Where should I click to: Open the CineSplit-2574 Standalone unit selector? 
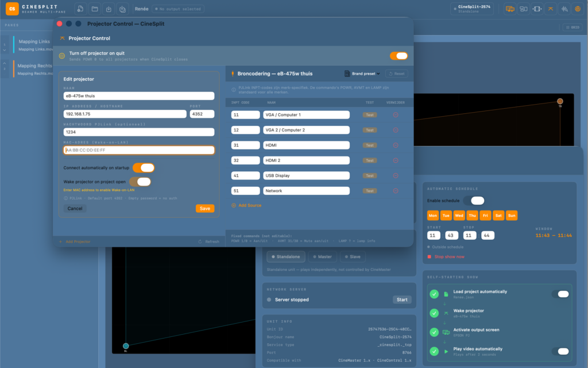click(472, 9)
